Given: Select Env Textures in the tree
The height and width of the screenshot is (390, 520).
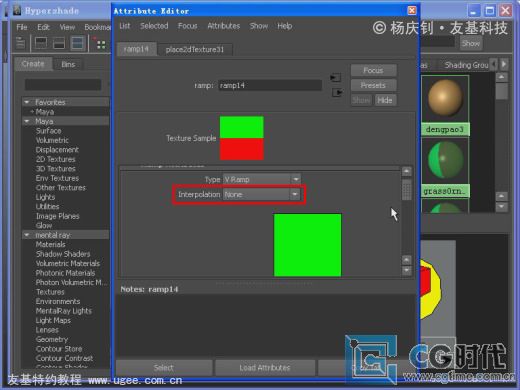Looking at the screenshot, I should coord(57,178).
